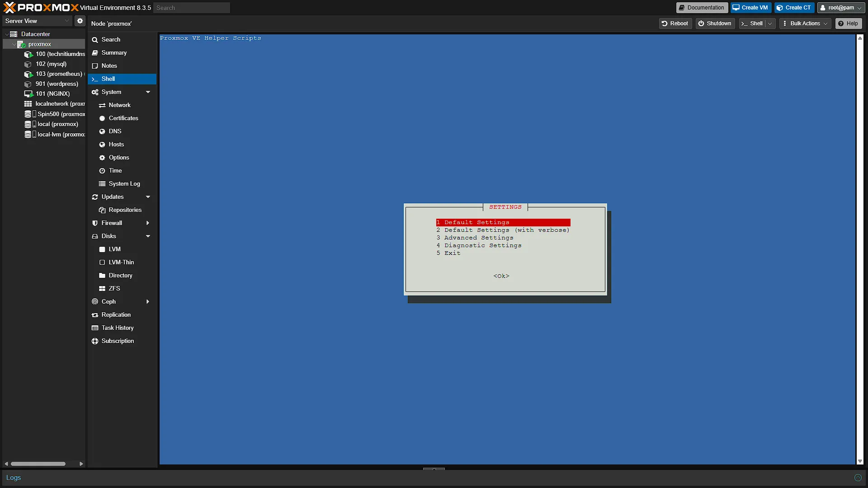Open the ZFS disks page

(122, 288)
